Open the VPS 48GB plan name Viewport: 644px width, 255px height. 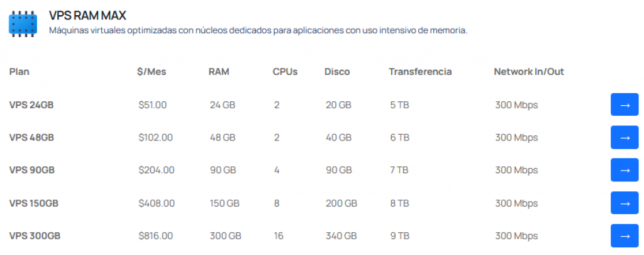[x=31, y=137]
